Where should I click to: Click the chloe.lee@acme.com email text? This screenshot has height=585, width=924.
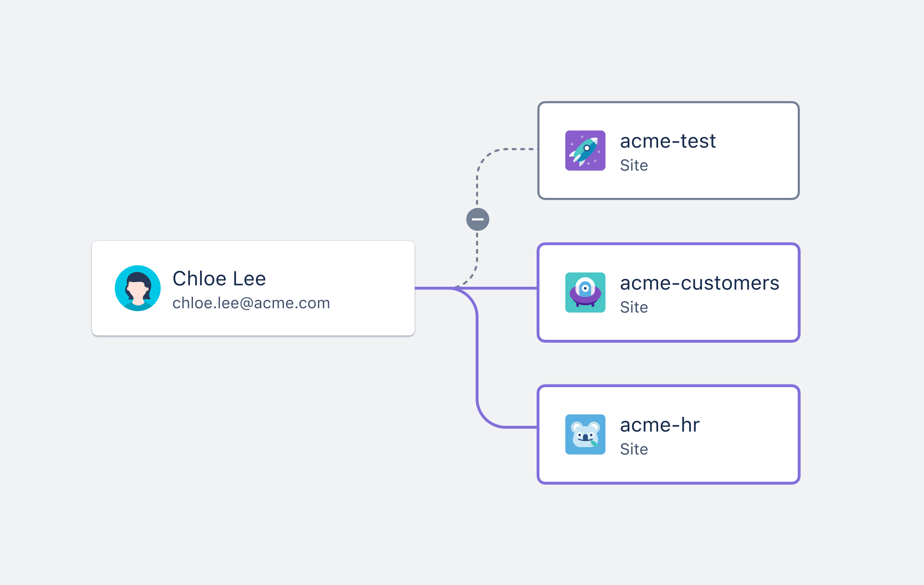click(251, 303)
